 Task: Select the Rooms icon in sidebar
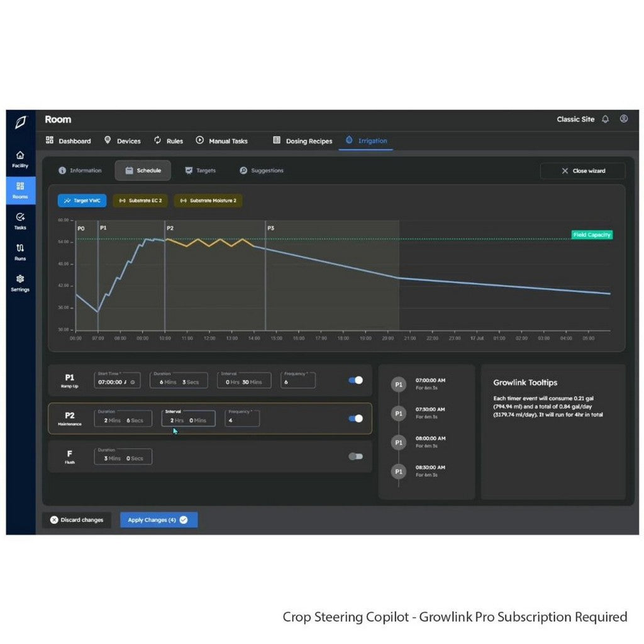click(20, 191)
